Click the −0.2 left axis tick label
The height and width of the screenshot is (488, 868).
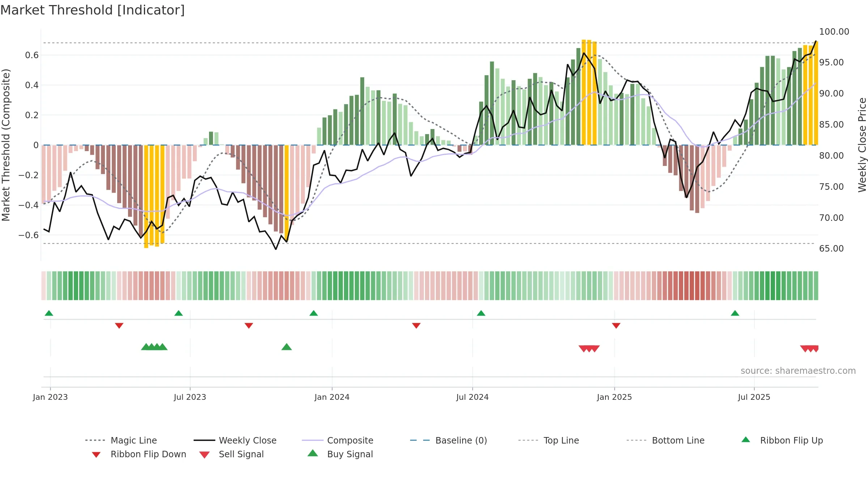[x=29, y=175]
